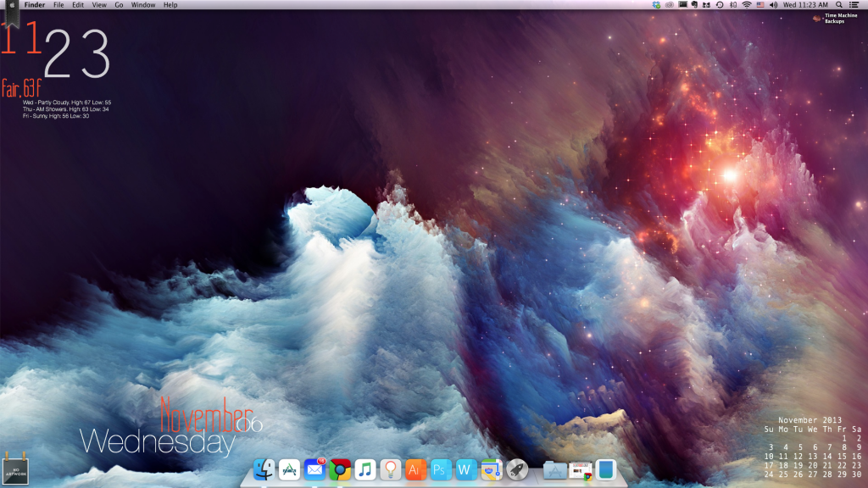The height and width of the screenshot is (488, 868).
Task: Click the white '23' minute clock digits
Action: pyautogui.click(x=77, y=53)
